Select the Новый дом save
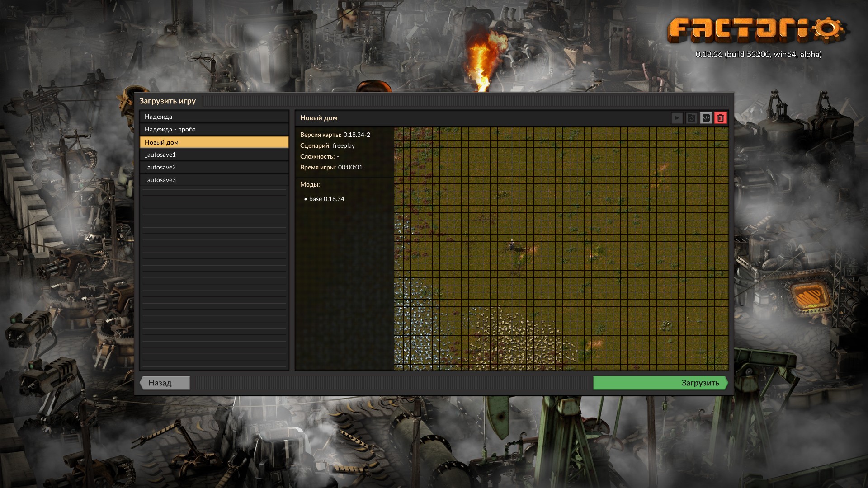 coord(214,142)
